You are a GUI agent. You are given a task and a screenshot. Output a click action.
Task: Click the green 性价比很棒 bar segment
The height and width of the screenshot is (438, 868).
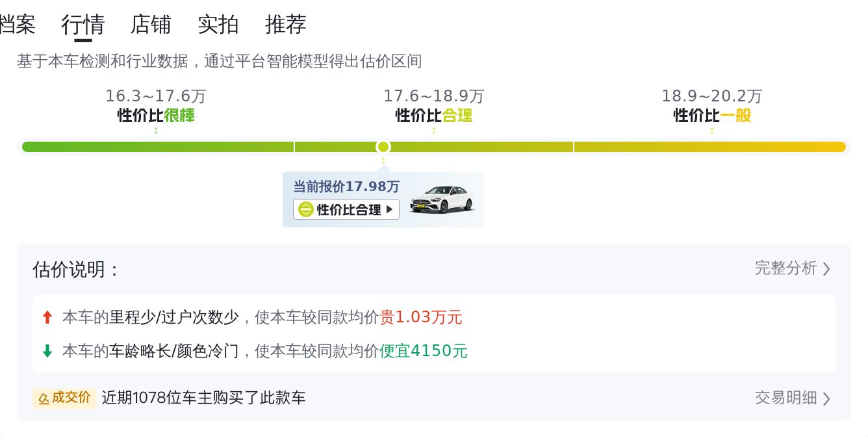pos(158,147)
